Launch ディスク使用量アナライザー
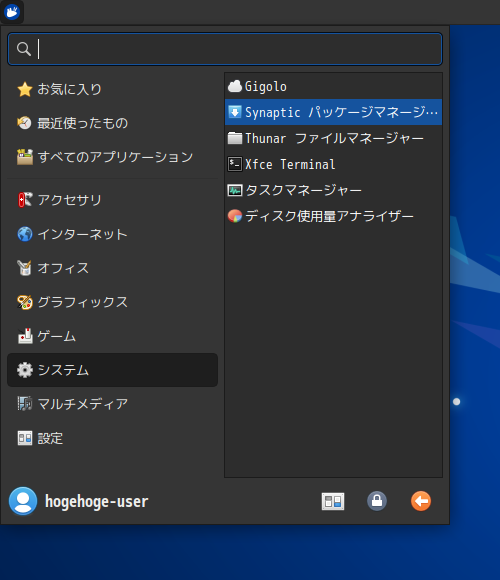This screenshot has width=500, height=580. [x=333, y=216]
